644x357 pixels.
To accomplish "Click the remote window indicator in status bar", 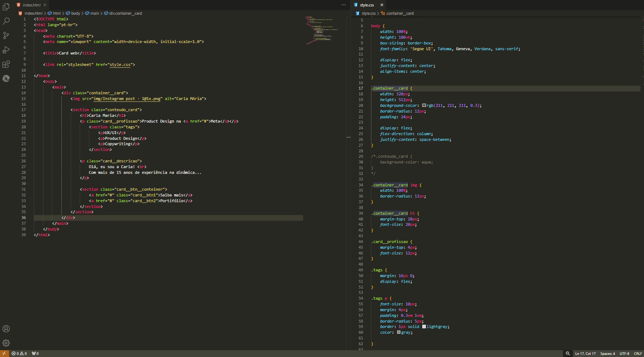I will (x=4, y=353).
